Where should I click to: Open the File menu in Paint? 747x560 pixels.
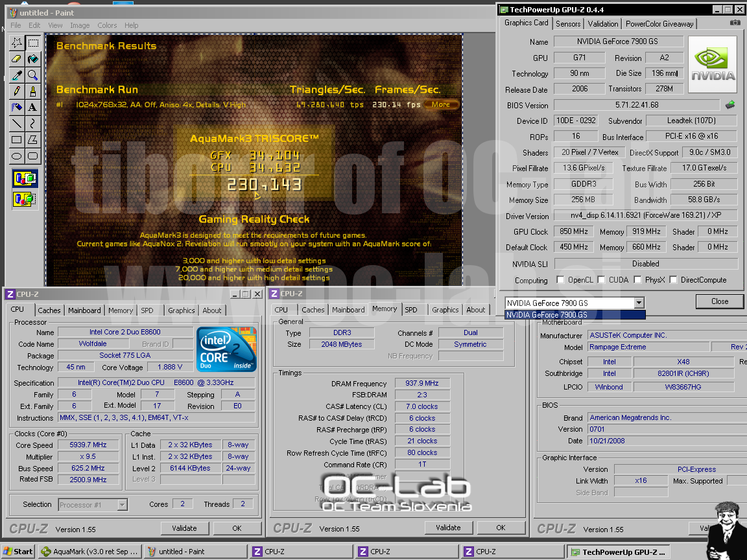(16, 25)
